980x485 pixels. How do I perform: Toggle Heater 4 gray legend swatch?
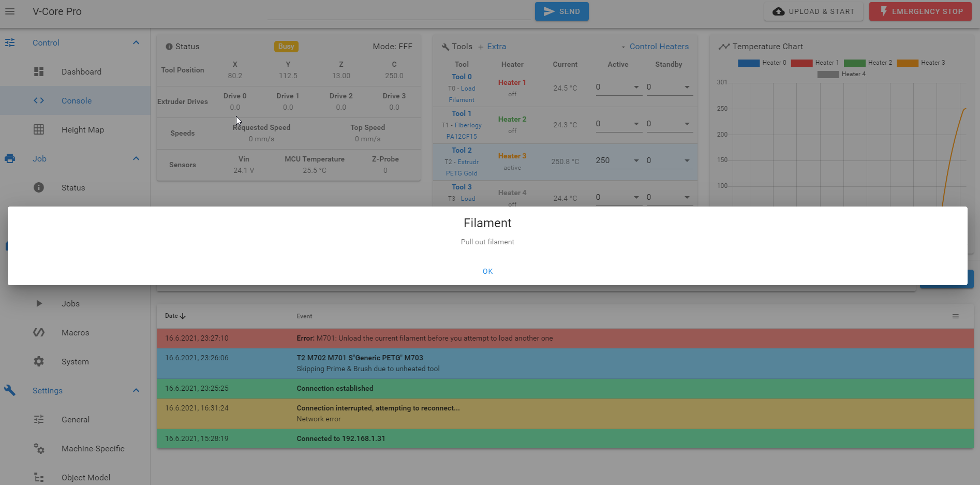pyautogui.click(x=828, y=75)
